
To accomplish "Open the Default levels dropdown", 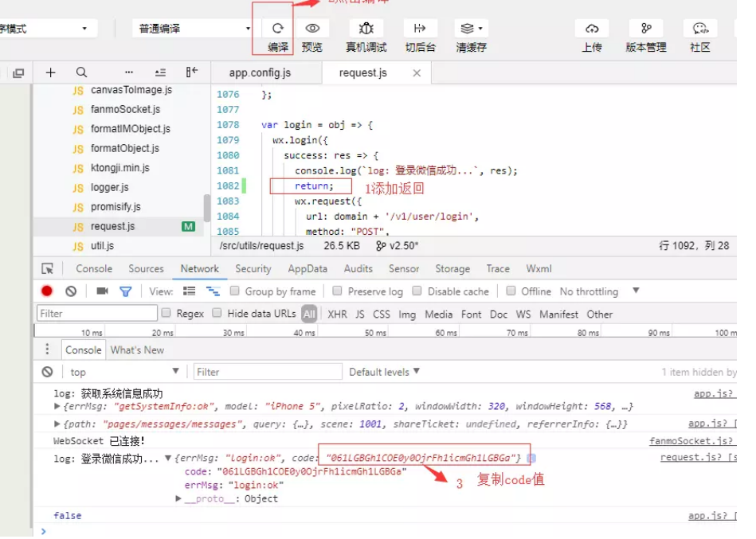I will (383, 372).
